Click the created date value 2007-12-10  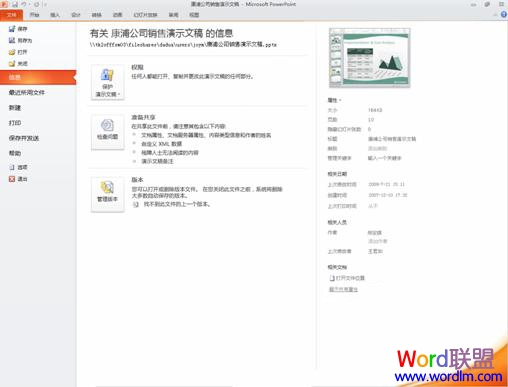coord(388,195)
